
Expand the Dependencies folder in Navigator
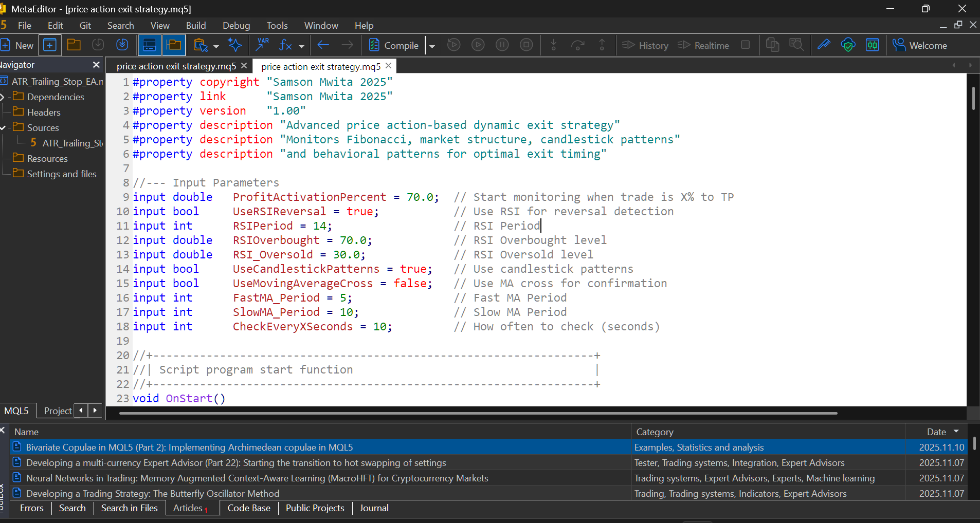(x=3, y=97)
